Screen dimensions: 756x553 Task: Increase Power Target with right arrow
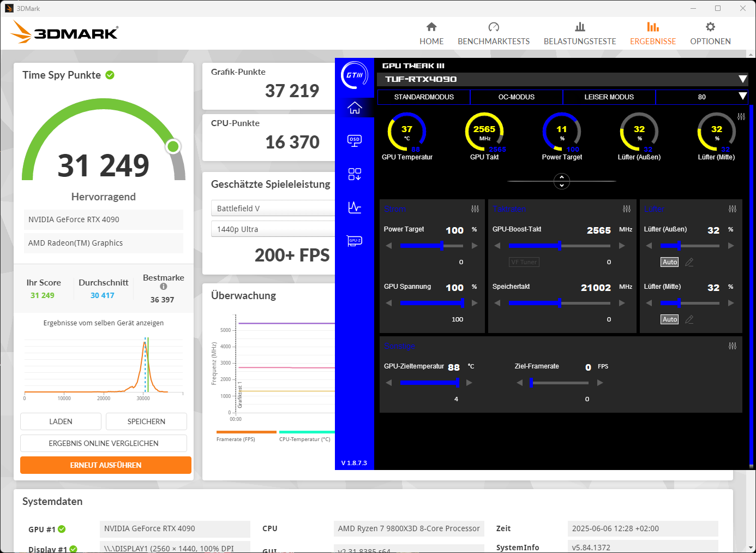[475, 246]
